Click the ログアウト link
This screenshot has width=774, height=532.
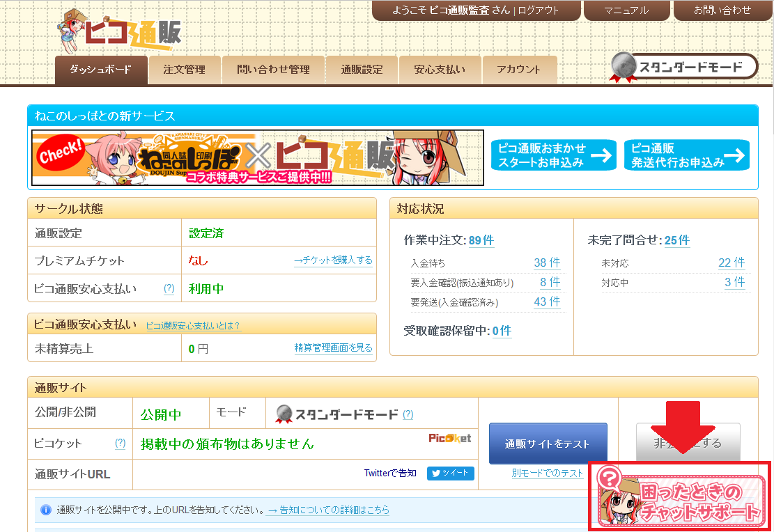click(538, 10)
